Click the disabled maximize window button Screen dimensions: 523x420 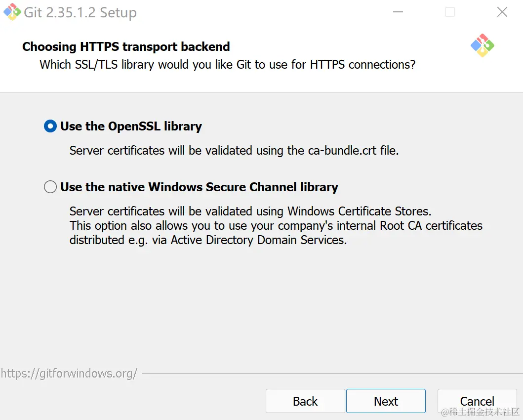(449, 12)
